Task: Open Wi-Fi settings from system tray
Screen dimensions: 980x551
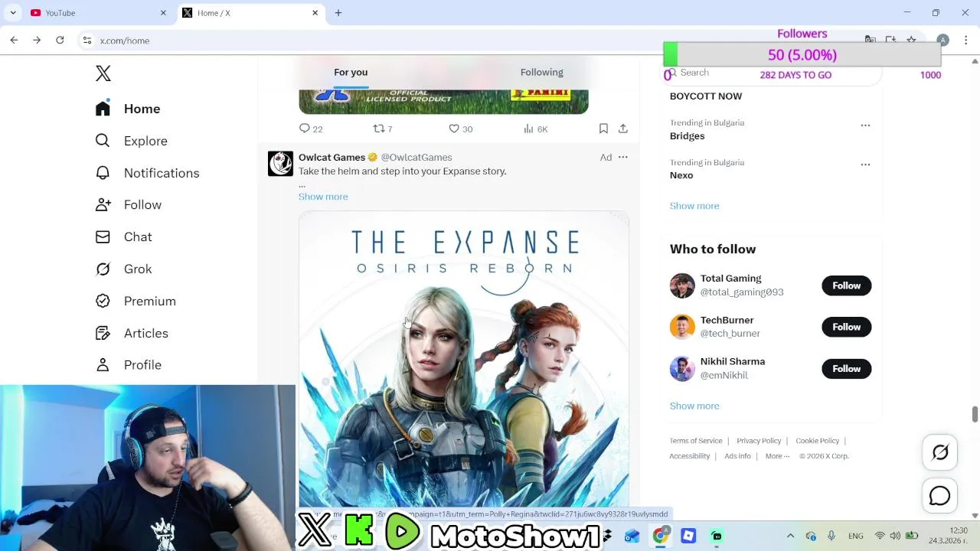Action: (880, 536)
